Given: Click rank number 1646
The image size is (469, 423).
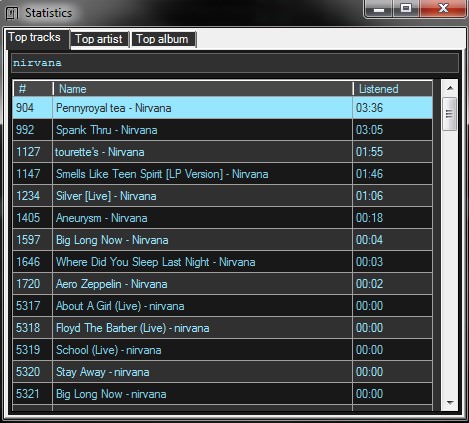Looking at the screenshot, I should click(28, 262).
